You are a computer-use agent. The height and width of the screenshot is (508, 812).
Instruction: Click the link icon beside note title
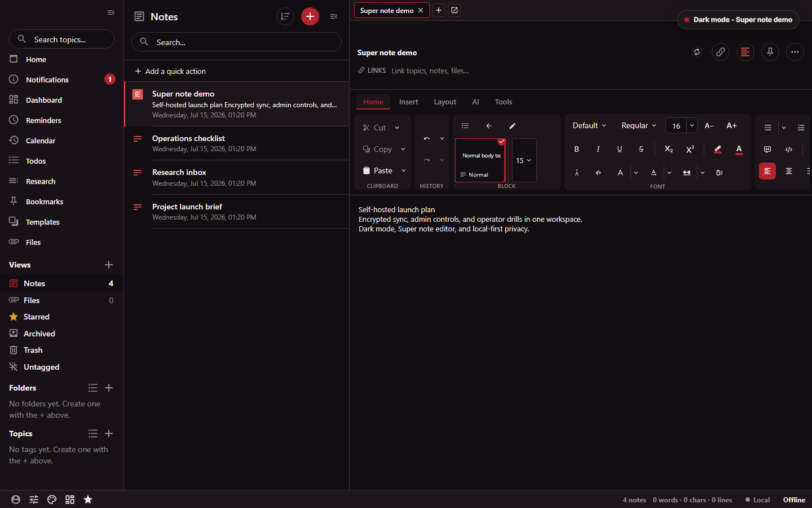pos(721,52)
